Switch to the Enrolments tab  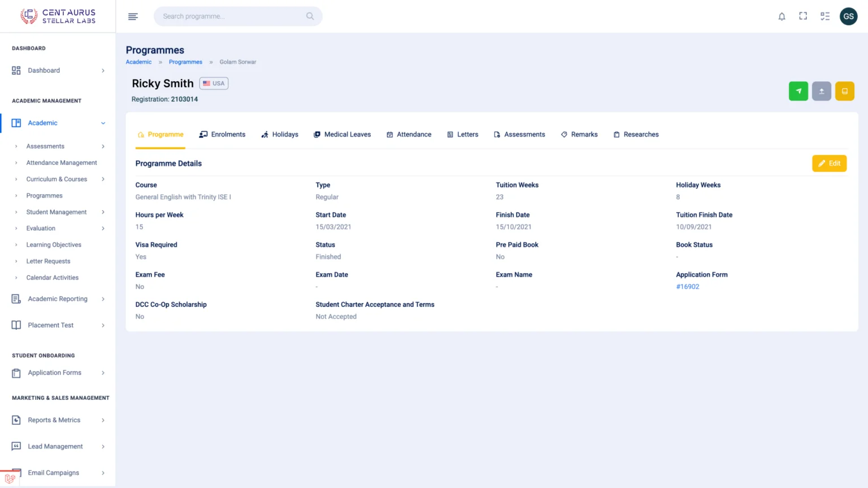[223, 134]
